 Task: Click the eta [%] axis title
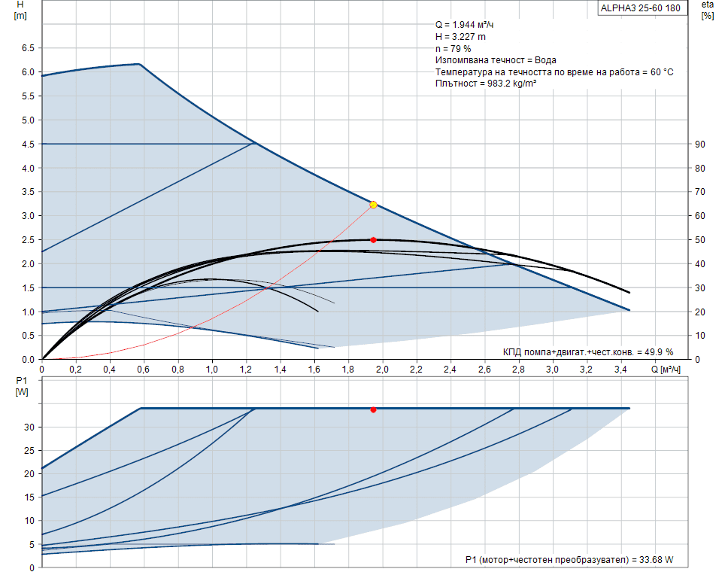[707, 10]
